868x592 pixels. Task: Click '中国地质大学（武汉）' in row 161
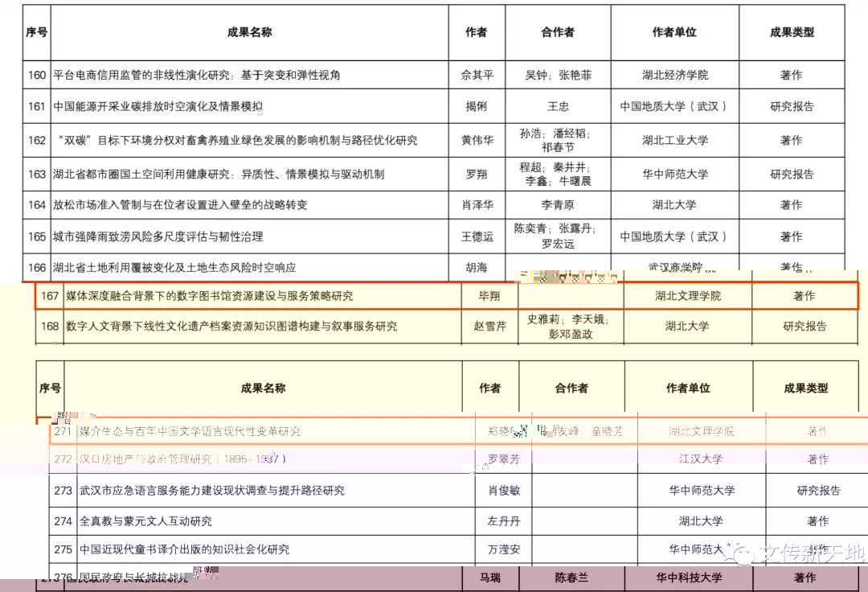click(x=674, y=106)
